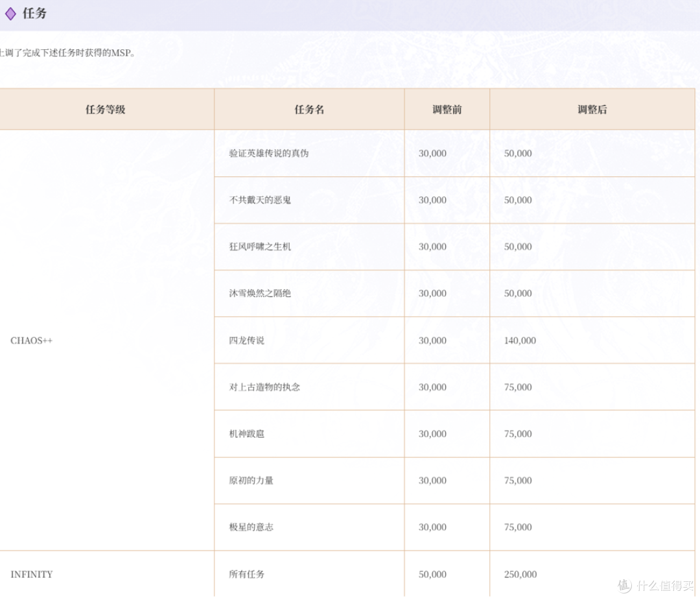
Task: Click 30,000 in the 验证英雄传说的真伪 row
Action: 432,153
